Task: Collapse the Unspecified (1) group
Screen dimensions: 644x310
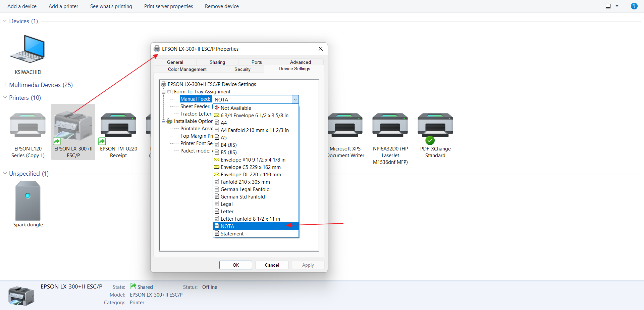Action: pos(5,173)
